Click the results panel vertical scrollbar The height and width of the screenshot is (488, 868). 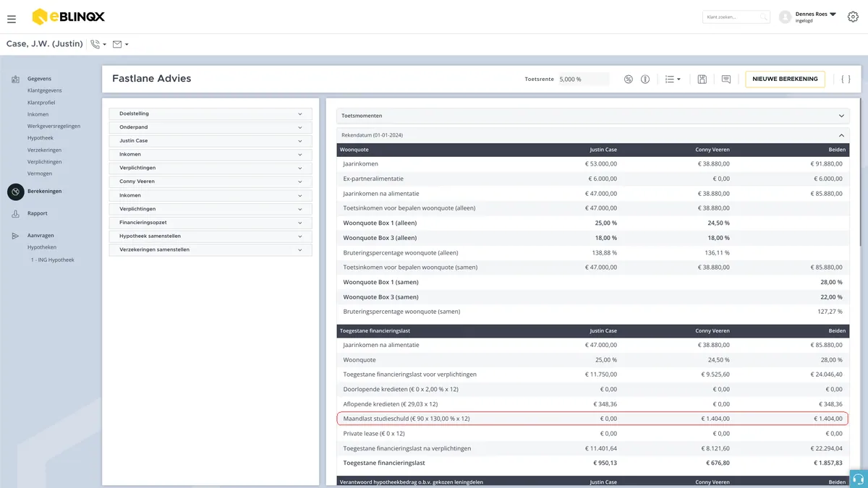859,174
